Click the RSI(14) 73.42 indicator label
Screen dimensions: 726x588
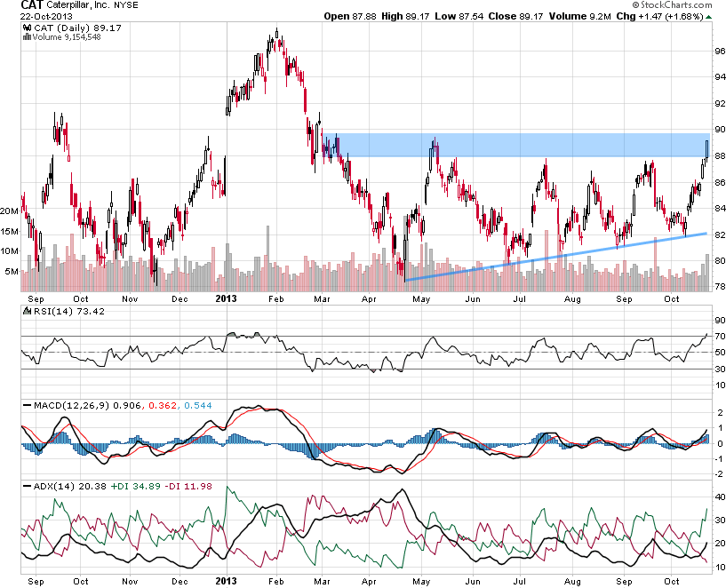[68, 312]
